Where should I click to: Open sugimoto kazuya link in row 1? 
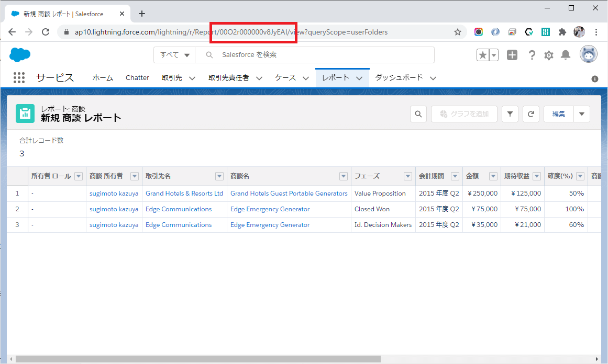114,193
